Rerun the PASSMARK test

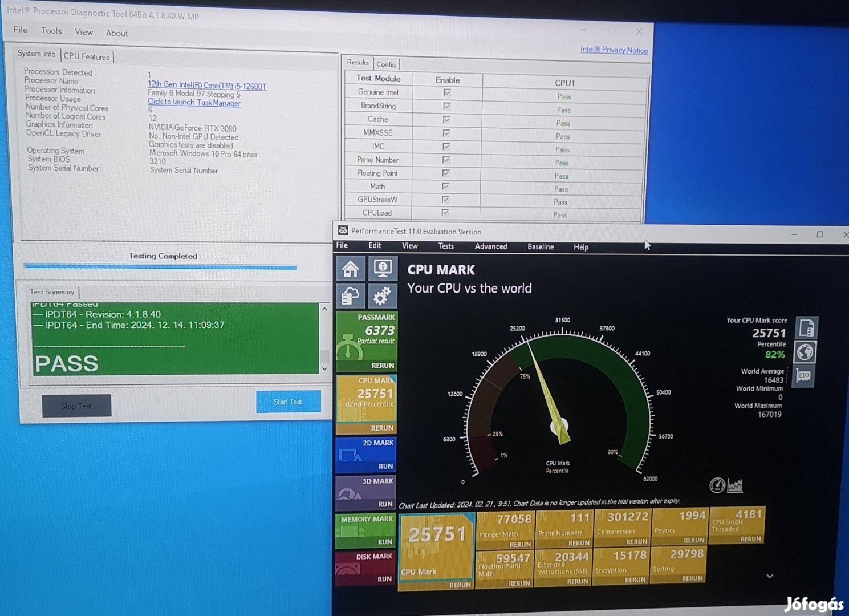point(383,365)
